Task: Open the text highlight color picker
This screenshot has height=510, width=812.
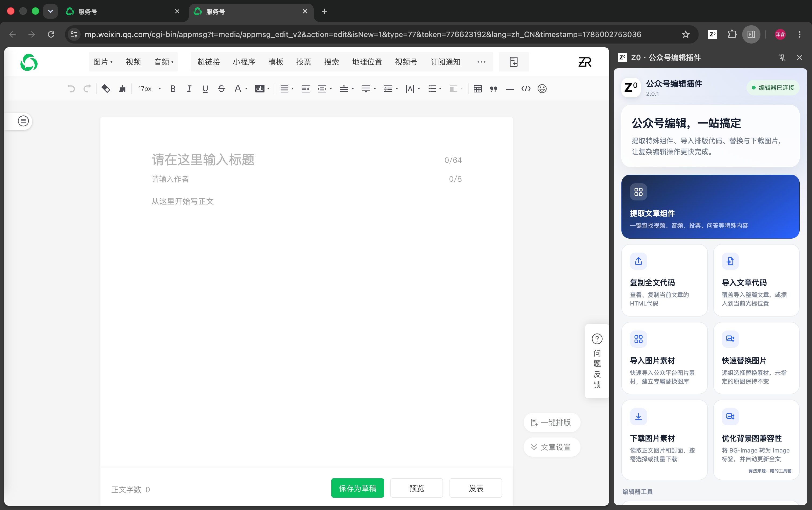Action: point(262,89)
